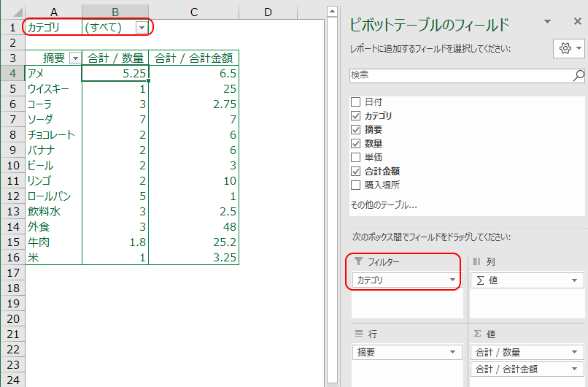
Task: Select the cell showing 2.5
Action: (x=193, y=211)
